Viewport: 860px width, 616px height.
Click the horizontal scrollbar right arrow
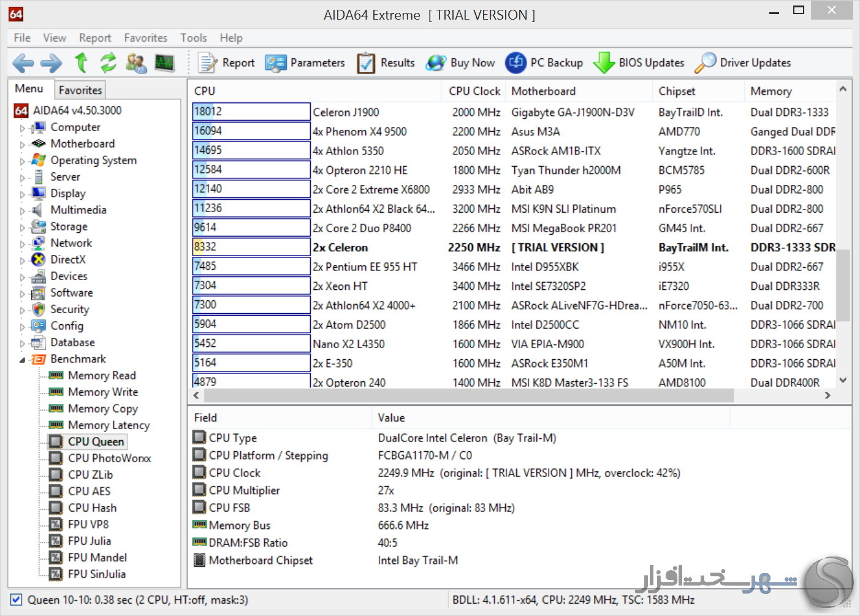[x=828, y=395]
